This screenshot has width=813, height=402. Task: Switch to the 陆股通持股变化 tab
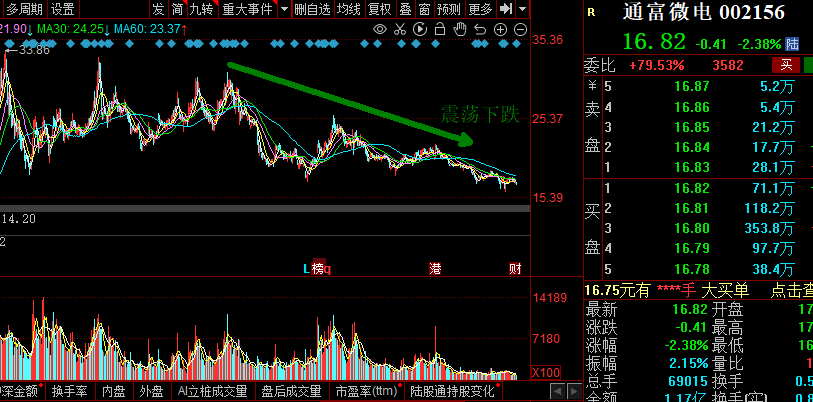[x=454, y=391]
